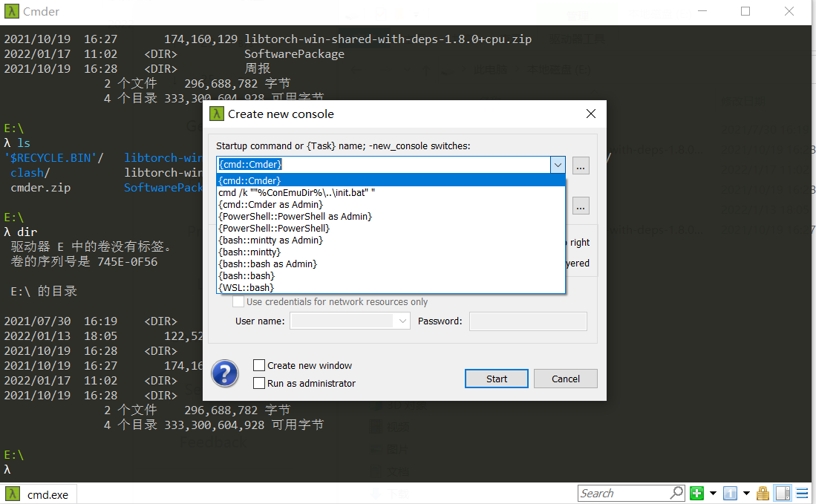Viewport: 816px width, 504px height.
Task: Click '$RECYCLE.BIN'/ in ls output
Action: (54, 157)
